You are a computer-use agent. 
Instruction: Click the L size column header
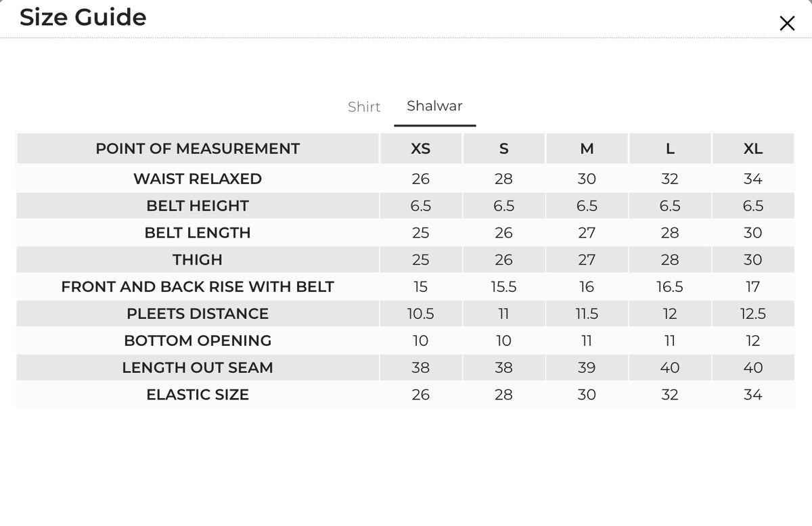tap(670, 149)
